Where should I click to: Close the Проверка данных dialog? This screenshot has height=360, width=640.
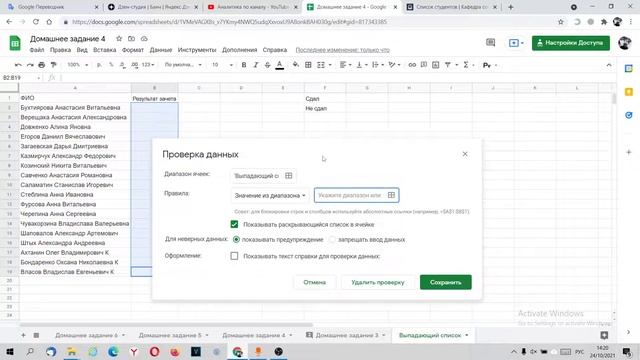(465, 154)
